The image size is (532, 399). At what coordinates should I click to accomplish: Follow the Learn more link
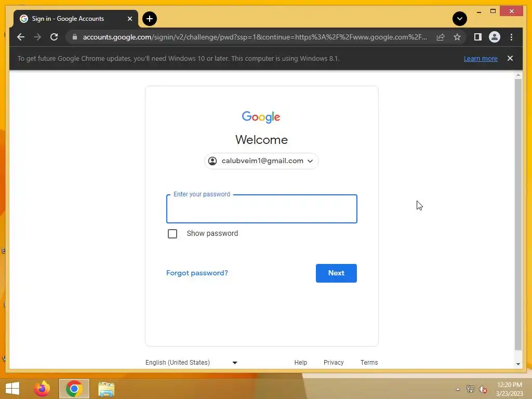[481, 58]
